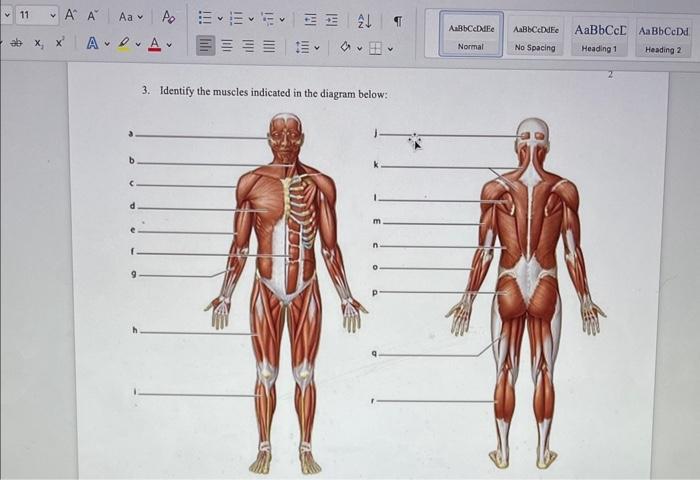Screen dimensions: 700x480
Task: Click label 'p' beside the gluteal line
Action: [375, 292]
